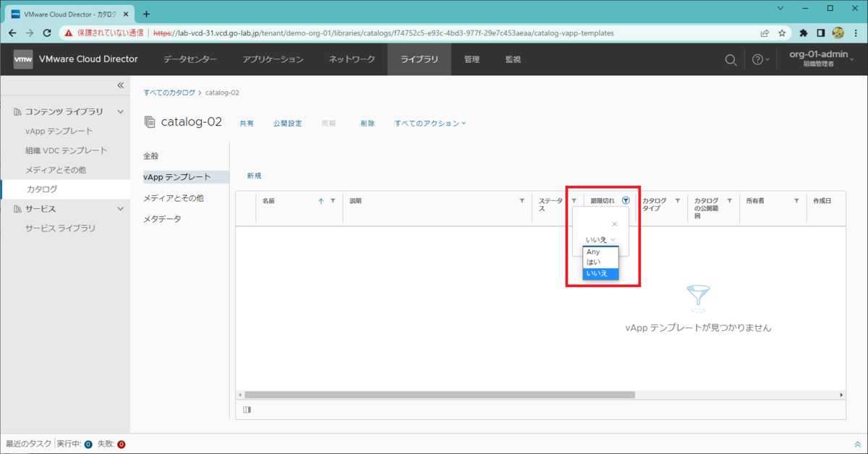Open the help question mark menu
The width and height of the screenshot is (868, 454).
[761, 60]
